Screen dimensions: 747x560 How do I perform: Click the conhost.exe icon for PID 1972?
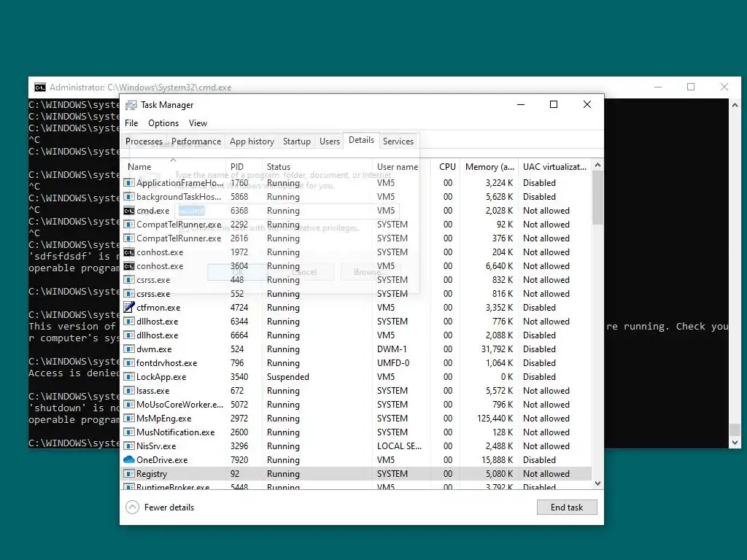pyautogui.click(x=128, y=252)
